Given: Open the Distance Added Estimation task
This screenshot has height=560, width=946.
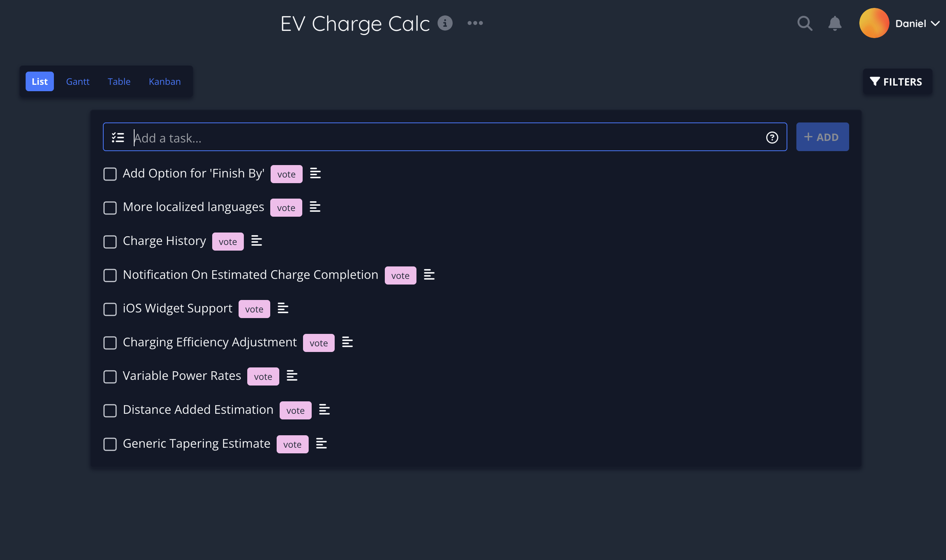Looking at the screenshot, I should (x=198, y=410).
